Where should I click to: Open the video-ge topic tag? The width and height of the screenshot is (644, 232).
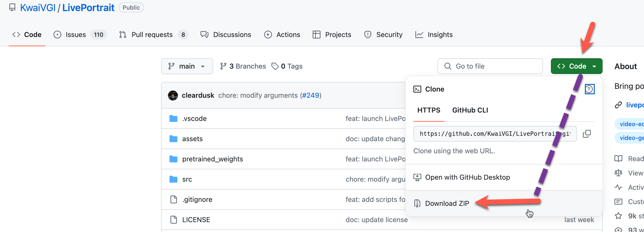pyautogui.click(x=629, y=138)
